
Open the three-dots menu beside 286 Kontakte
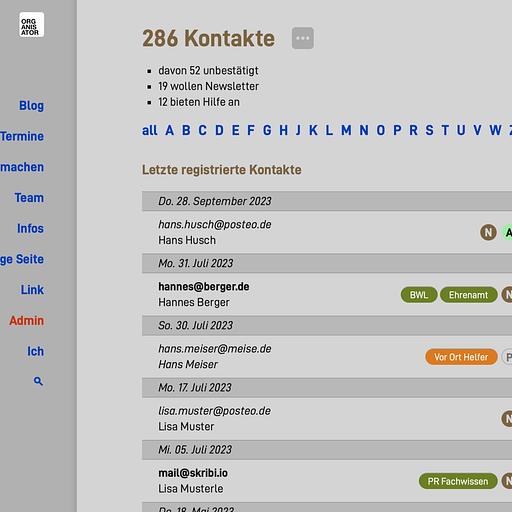click(x=303, y=38)
